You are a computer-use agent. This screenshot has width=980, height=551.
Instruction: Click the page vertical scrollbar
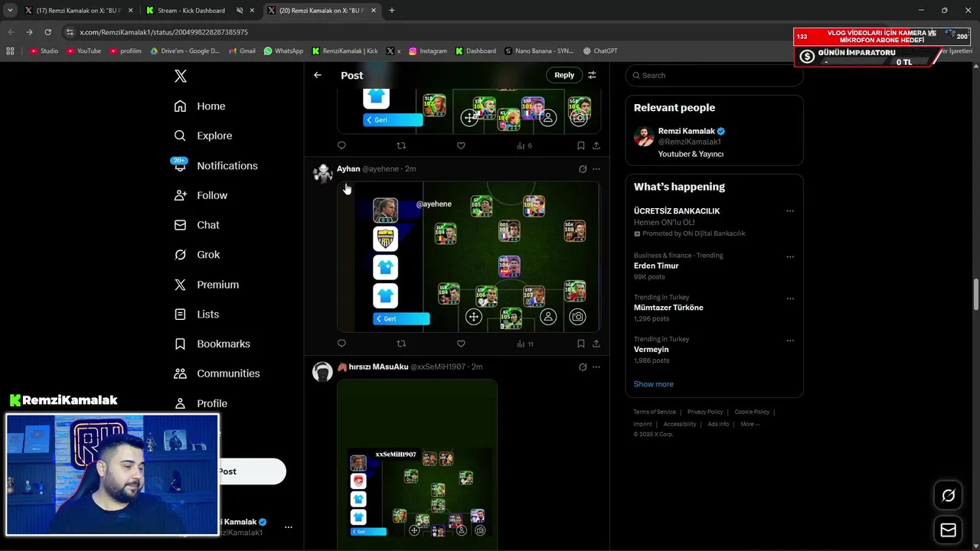(975, 295)
